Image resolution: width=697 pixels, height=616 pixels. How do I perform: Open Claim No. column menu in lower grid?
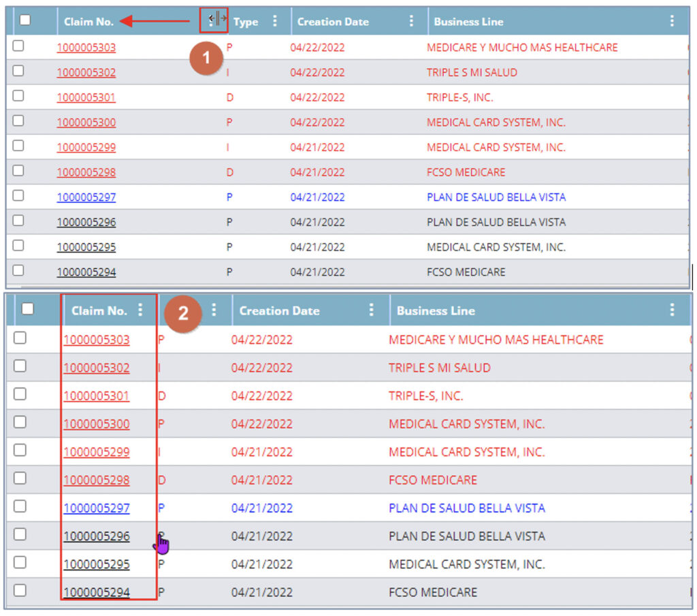(x=140, y=310)
